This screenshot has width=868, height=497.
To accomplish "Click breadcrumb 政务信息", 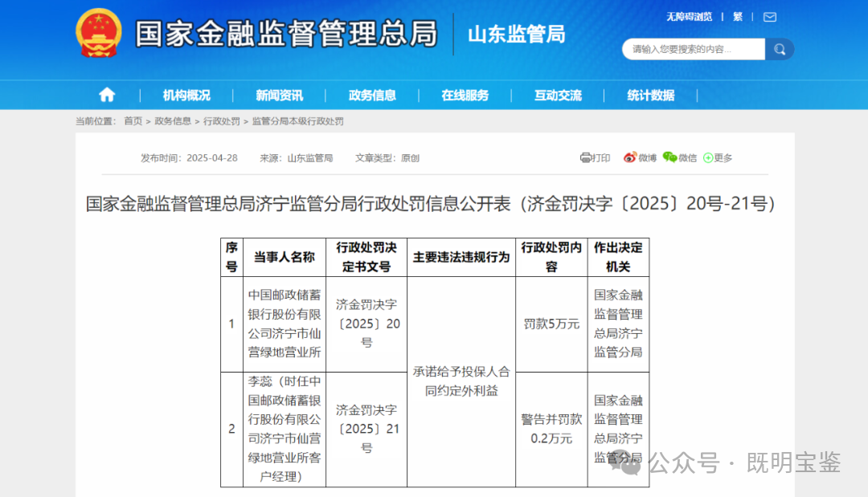I will click(173, 121).
